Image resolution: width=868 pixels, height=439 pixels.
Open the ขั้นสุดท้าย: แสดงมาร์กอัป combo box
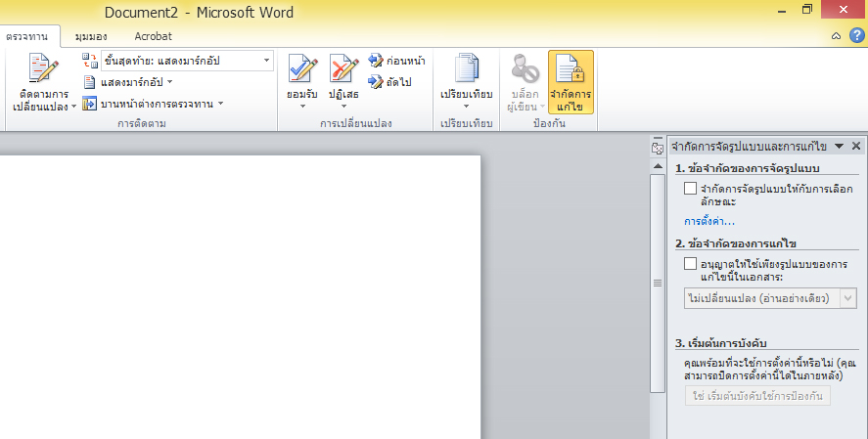[x=187, y=61]
